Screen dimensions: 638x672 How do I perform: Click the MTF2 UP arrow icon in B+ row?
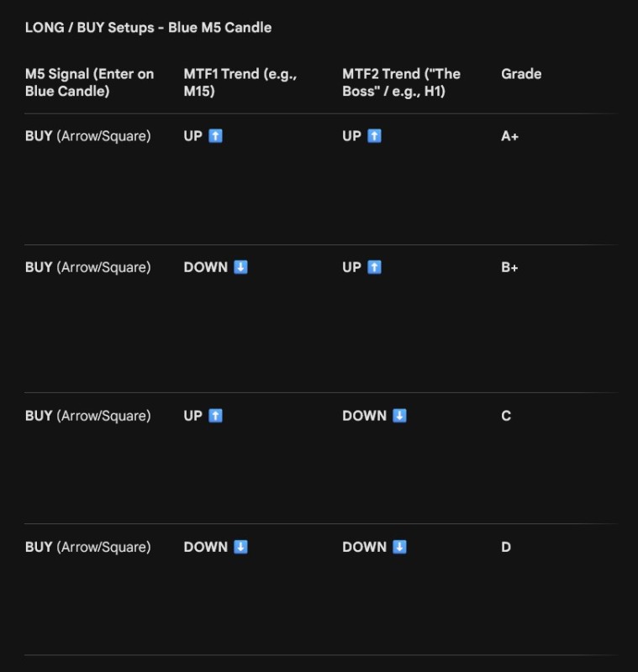point(374,267)
